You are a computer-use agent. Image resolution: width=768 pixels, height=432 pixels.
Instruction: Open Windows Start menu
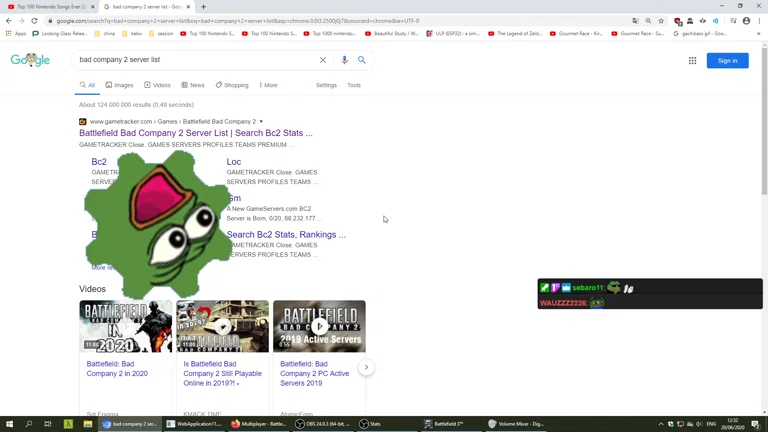click(9, 424)
